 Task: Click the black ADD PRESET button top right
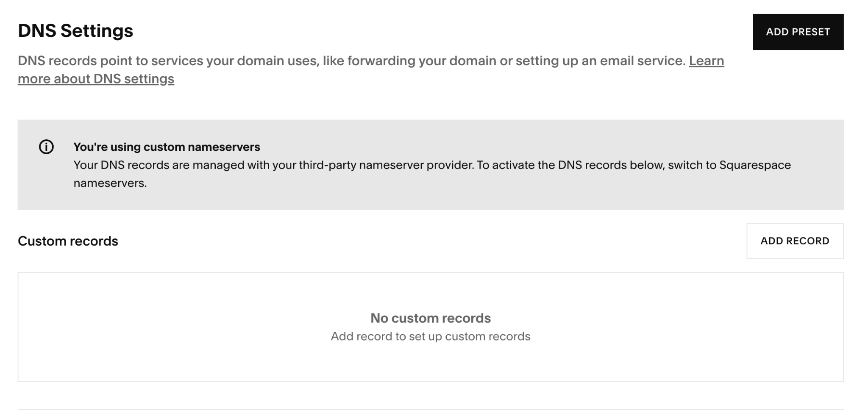(x=798, y=31)
